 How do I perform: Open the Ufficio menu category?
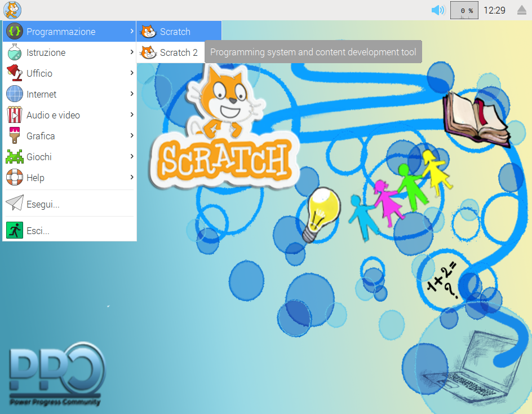[x=69, y=73]
